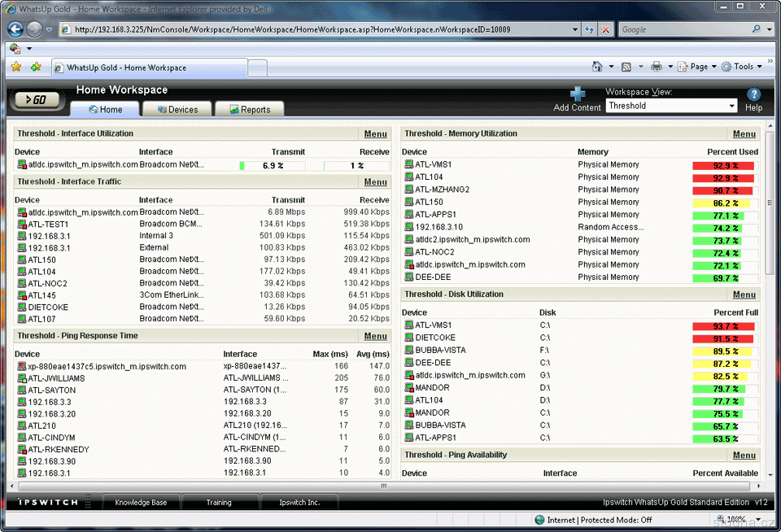Click the browser Back arrow button
Image resolution: width=781 pixels, height=532 pixels.
[x=15, y=29]
